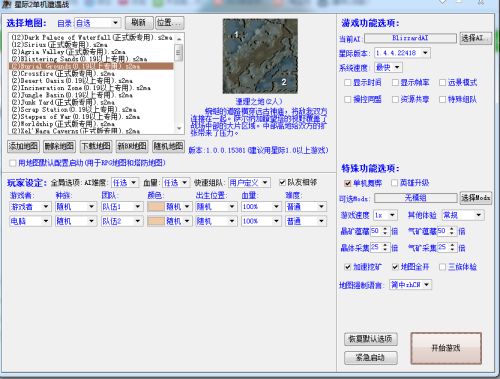Image resolution: width=500 pixels, height=379 pixels.
Task: Click the 气矿采集 spinner arrows
Action: (x=452, y=247)
